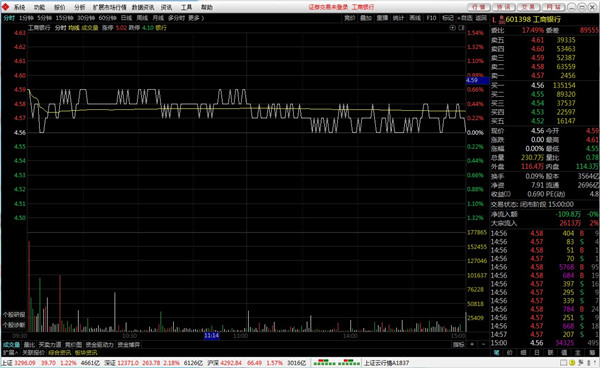The width and height of the screenshot is (600, 368).
Task: Click the L marker icon before stock code 601398
Action: pyautogui.click(x=494, y=20)
